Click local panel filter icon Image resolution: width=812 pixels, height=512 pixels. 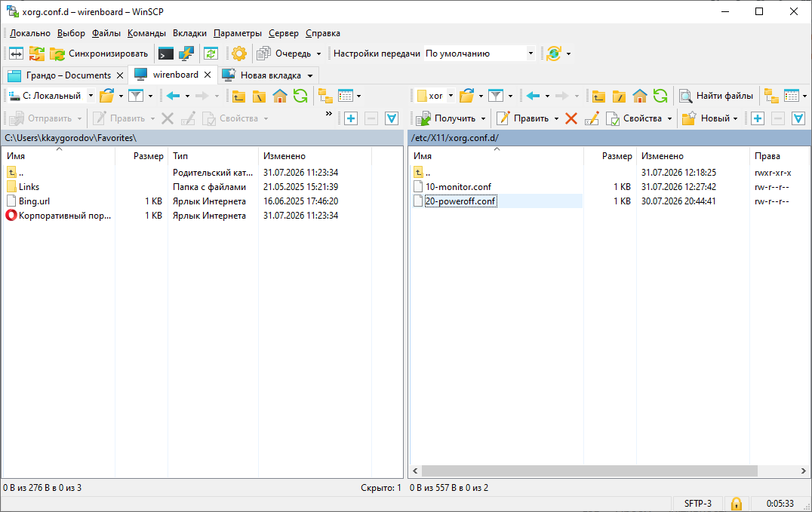tap(136, 96)
